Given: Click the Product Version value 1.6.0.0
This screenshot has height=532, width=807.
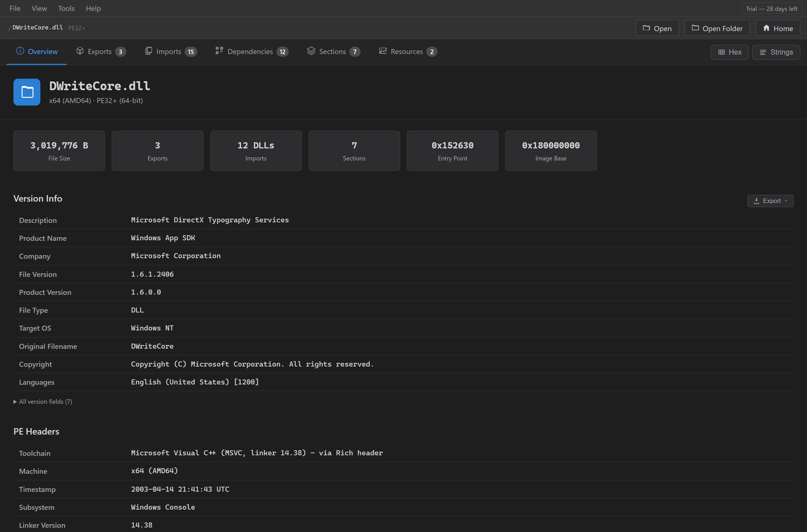Looking at the screenshot, I should pos(146,292).
